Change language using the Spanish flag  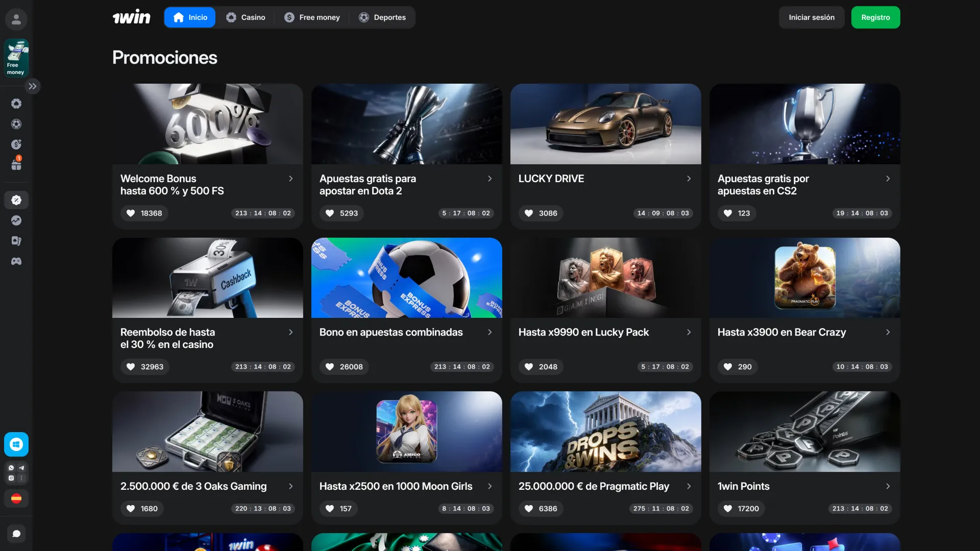tap(16, 498)
